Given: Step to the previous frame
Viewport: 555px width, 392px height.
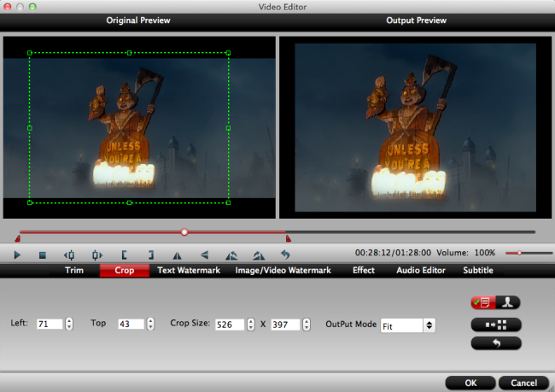Looking at the screenshot, I should point(69,255).
